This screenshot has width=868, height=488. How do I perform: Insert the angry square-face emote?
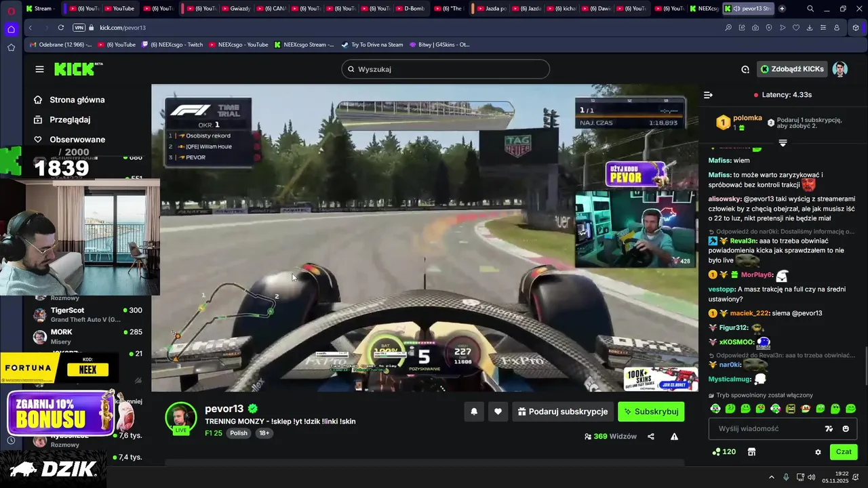pyautogui.click(x=791, y=409)
